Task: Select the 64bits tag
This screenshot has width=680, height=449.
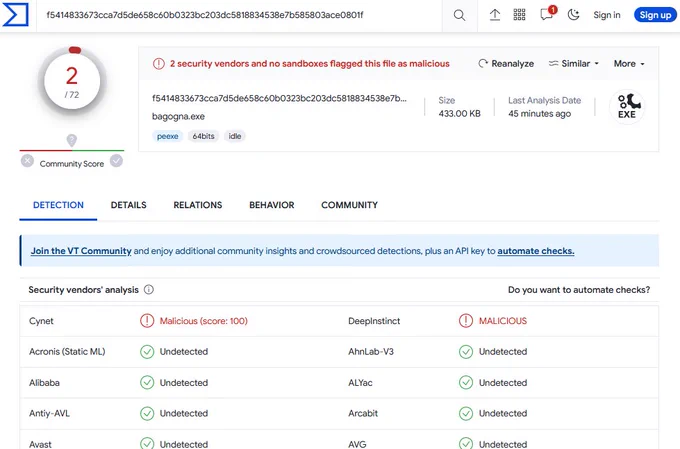Action: point(203,136)
